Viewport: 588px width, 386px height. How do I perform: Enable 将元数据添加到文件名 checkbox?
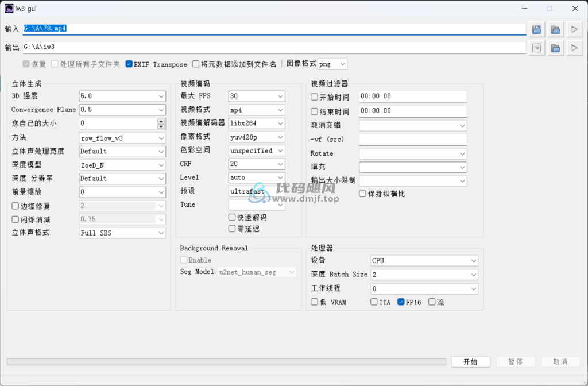195,64
